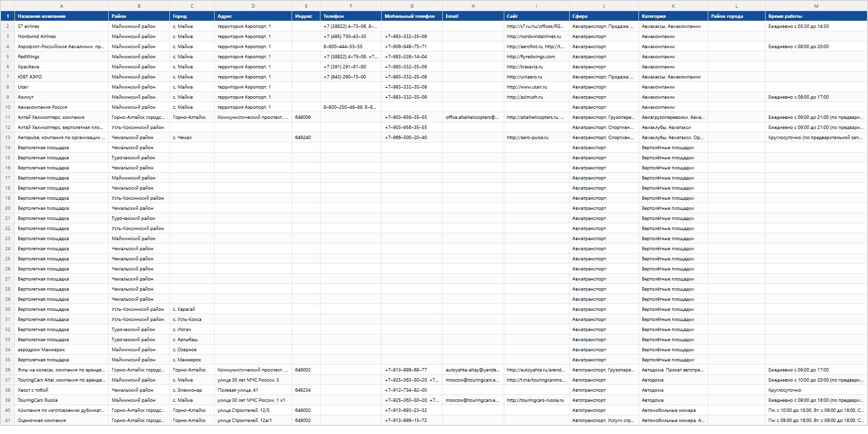
Task: Select phone cell '+7 (391) 291‒81‒80'
Action: click(351, 67)
